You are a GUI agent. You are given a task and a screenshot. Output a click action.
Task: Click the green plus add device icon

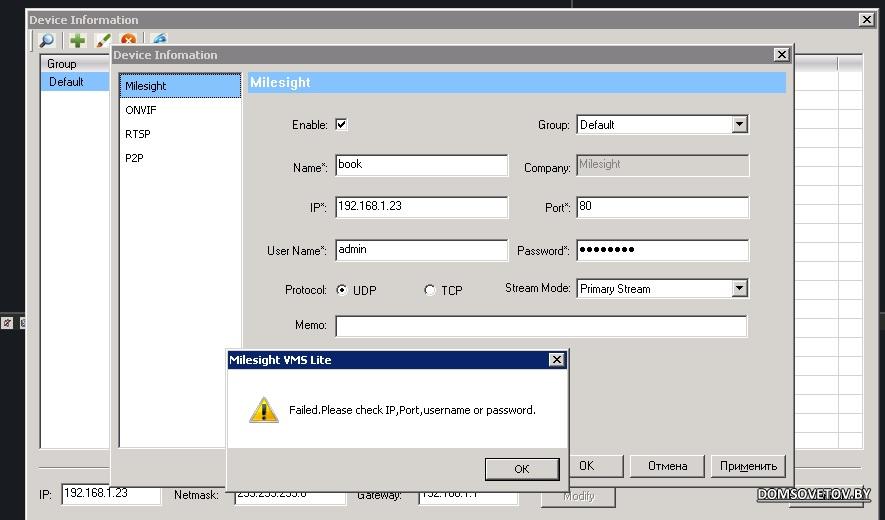click(x=77, y=40)
